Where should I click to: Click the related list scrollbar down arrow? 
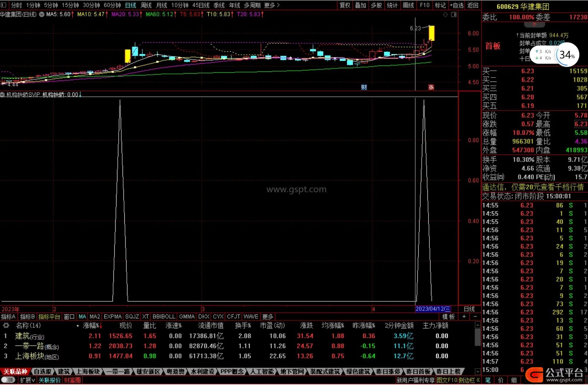pyautogui.click(x=477, y=371)
